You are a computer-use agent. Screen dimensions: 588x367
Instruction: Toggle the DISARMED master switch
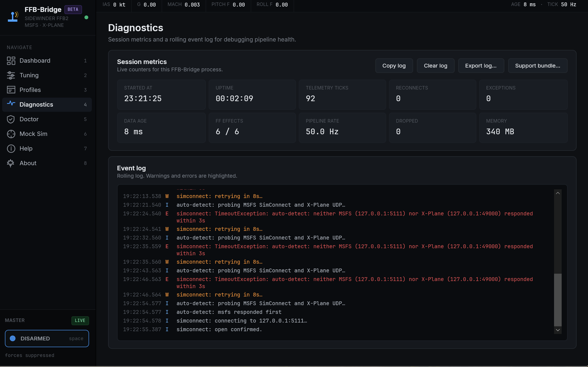(x=47, y=339)
